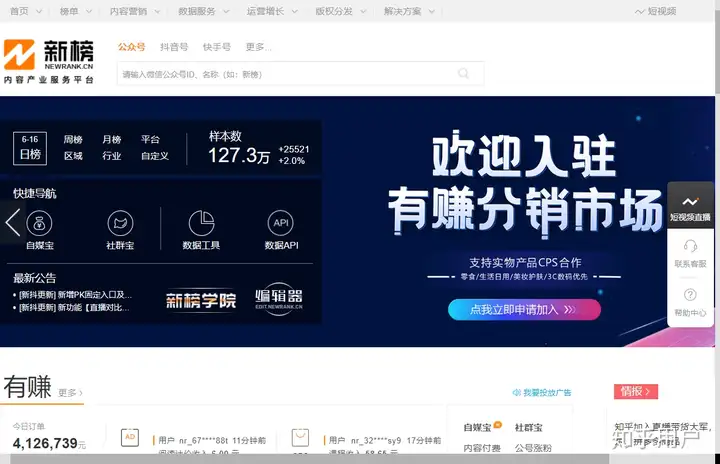Click the 新榜 NEWRANK logo
Viewport: 720px width, 464px height.
tap(49, 62)
